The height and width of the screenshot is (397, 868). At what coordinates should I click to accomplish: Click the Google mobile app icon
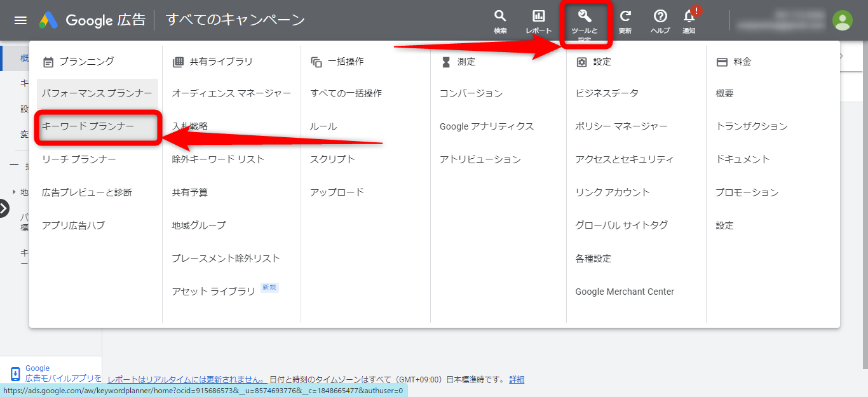(15, 373)
